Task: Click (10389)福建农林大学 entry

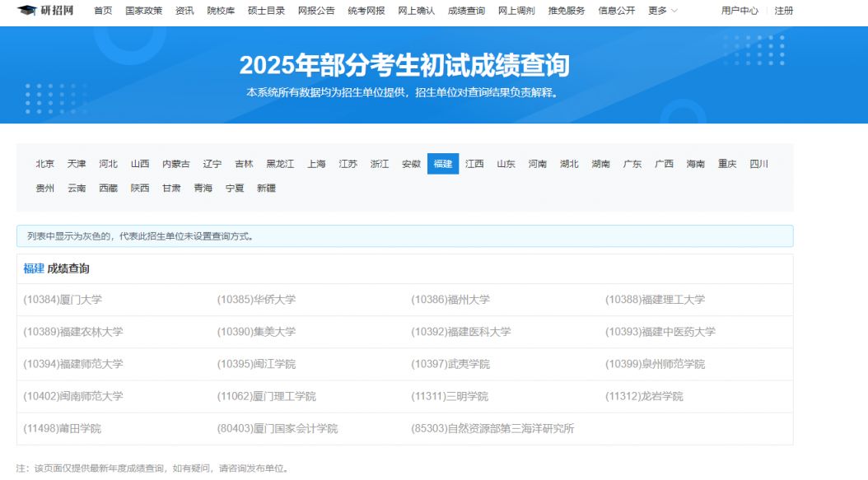Action: (x=73, y=332)
